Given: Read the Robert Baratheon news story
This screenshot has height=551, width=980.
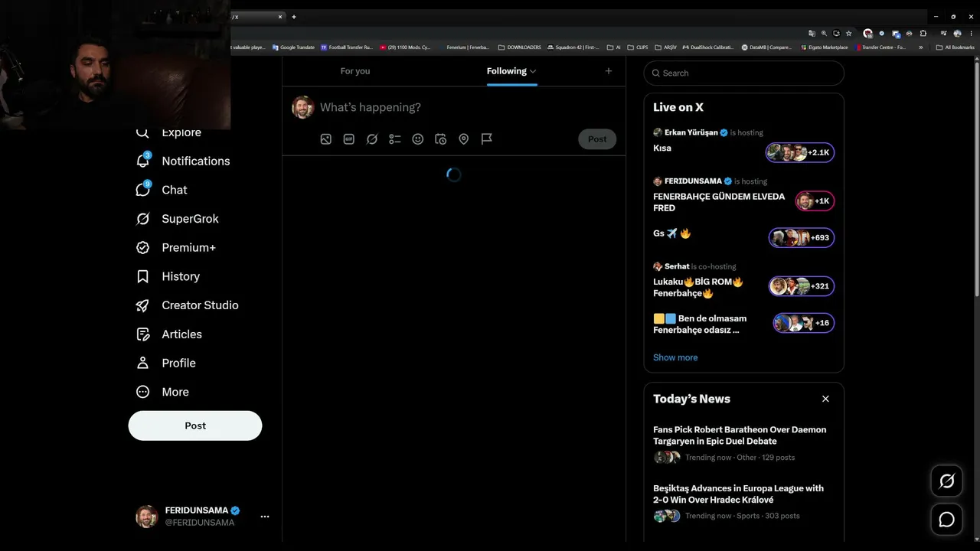Looking at the screenshot, I should point(740,435).
